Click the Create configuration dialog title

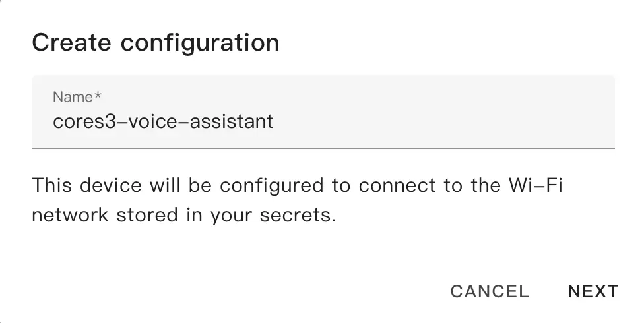[x=156, y=43]
